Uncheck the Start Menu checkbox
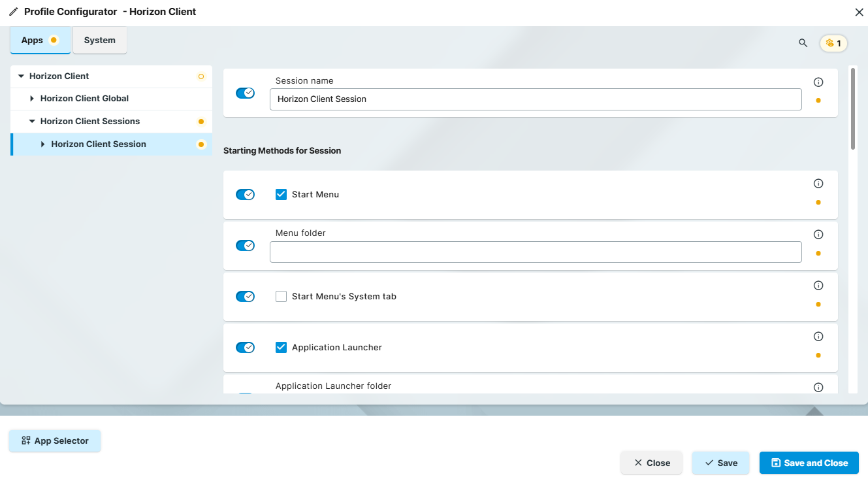868x483 pixels. (281, 194)
